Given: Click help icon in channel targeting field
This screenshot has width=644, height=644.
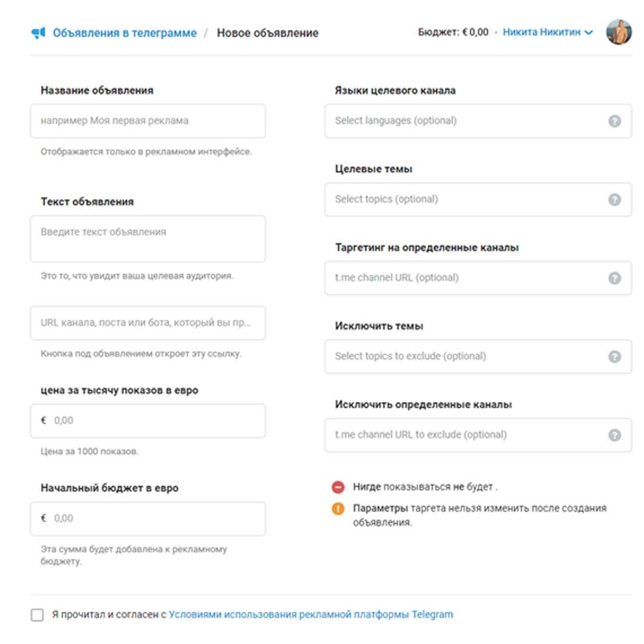Looking at the screenshot, I should coord(614,278).
